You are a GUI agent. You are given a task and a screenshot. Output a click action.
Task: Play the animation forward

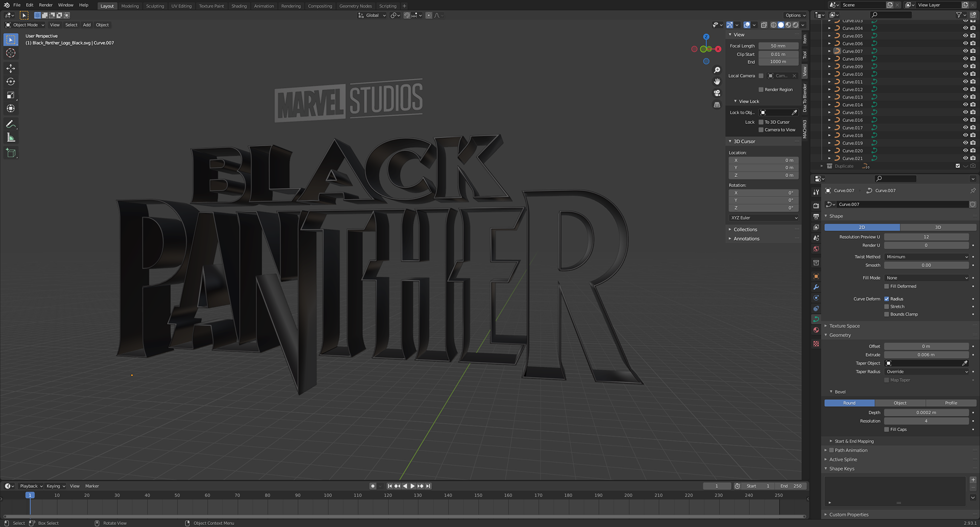(x=413, y=486)
